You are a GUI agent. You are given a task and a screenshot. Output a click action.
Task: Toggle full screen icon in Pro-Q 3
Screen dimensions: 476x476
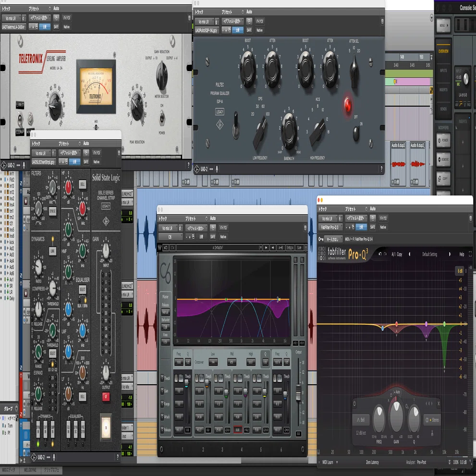click(x=470, y=254)
